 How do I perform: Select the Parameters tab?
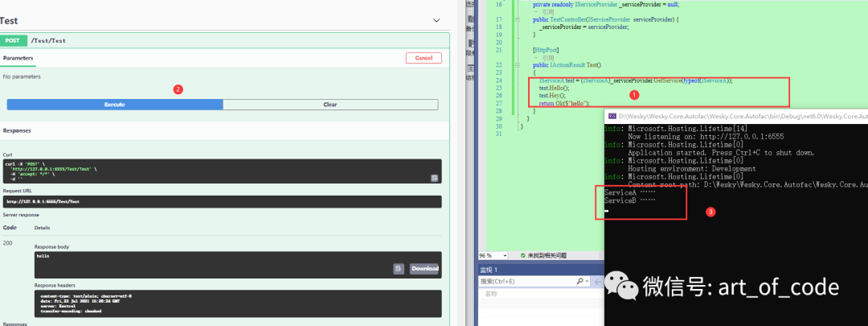18,58
